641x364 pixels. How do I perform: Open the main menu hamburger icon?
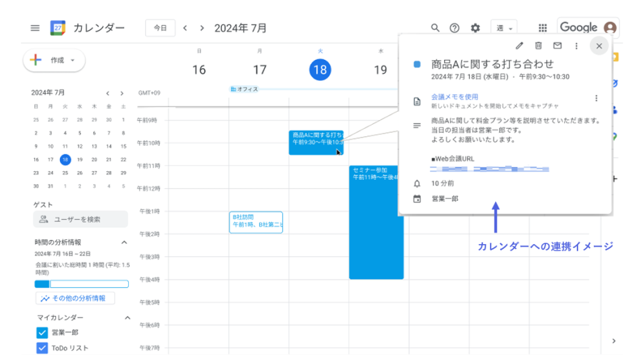click(x=35, y=28)
